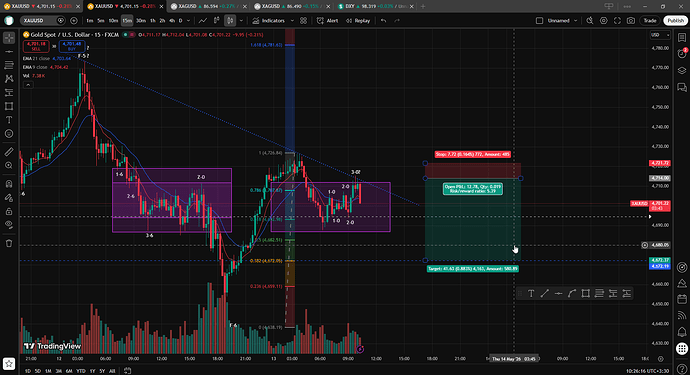This screenshot has height=375, width=690.
Task: Publish the chart idea
Action: (675, 21)
